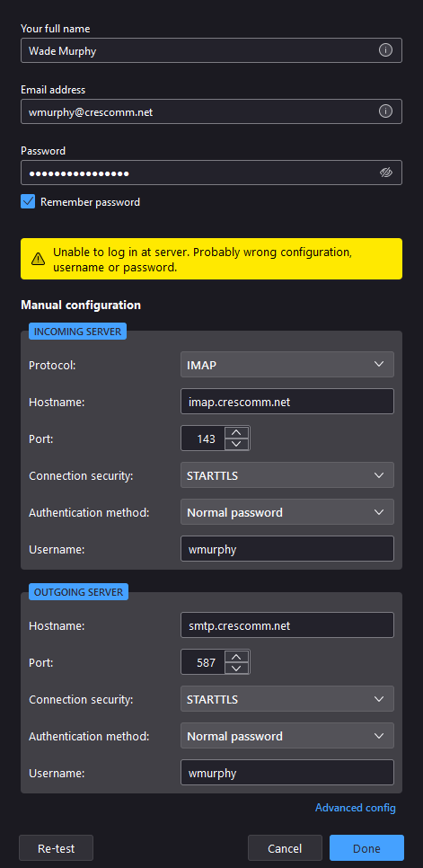The width and height of the screenshot is (423, 868).
Task: Open incoming Authentication method dropdown
Action: click(287, 512)
